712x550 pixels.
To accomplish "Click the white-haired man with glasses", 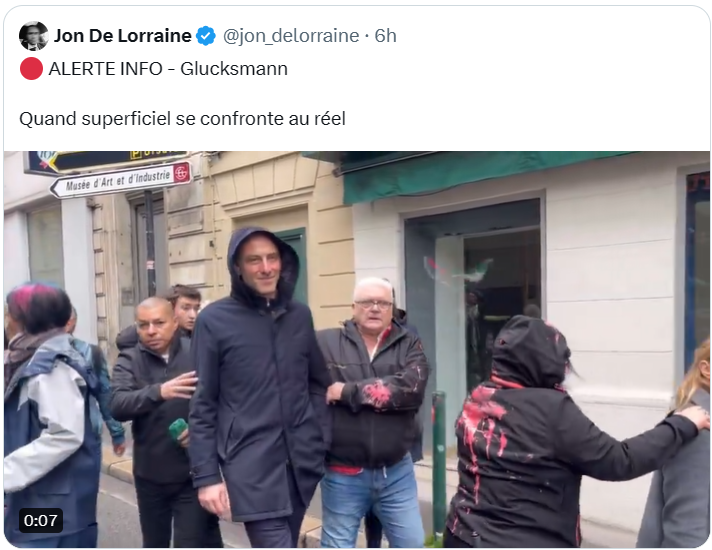I will 372,409.
